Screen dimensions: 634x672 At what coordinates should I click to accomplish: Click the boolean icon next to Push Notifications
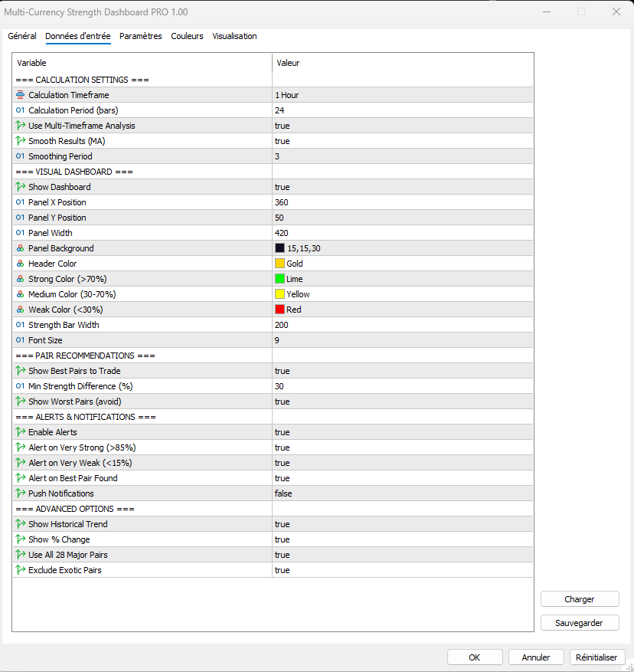(x=19, y=493)
